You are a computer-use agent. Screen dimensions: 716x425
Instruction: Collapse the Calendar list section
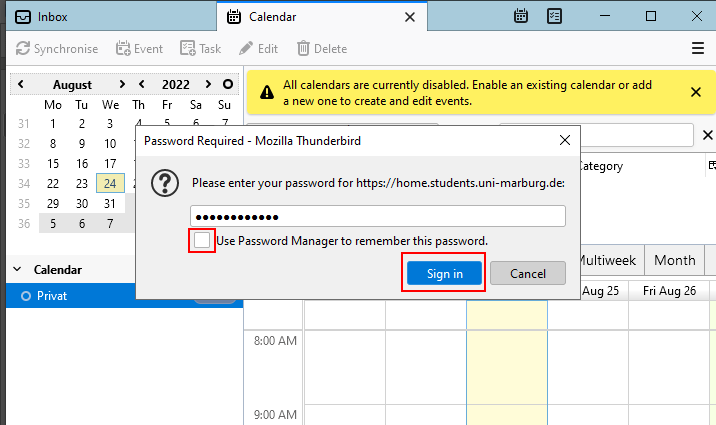click(18, 270)
